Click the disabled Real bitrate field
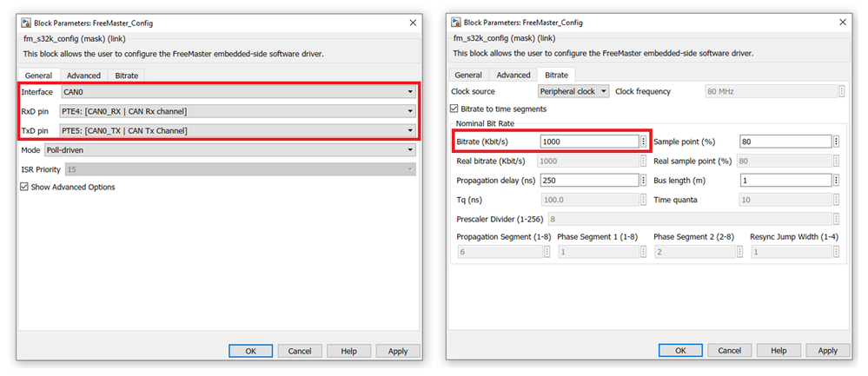 click(587, 161)
